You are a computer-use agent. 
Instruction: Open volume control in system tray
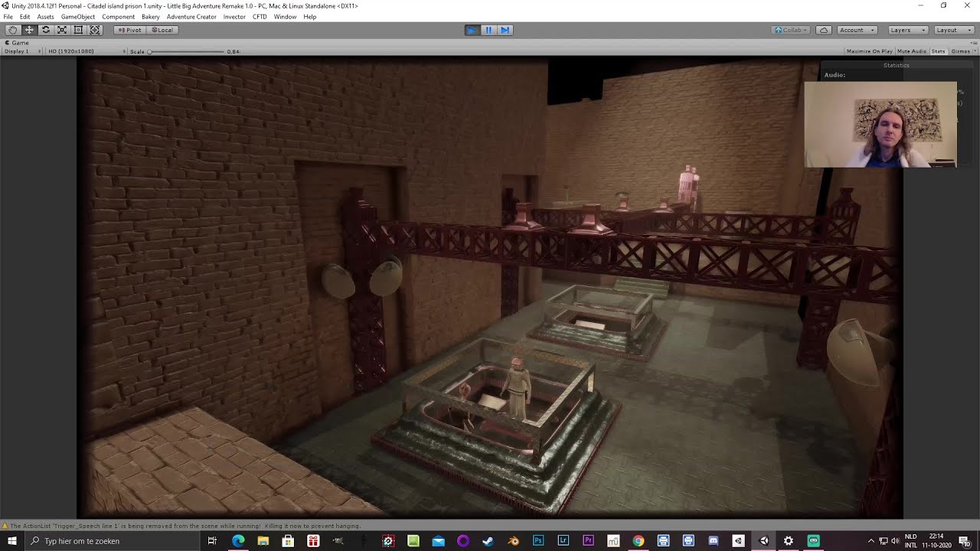(x=895, y=541)
